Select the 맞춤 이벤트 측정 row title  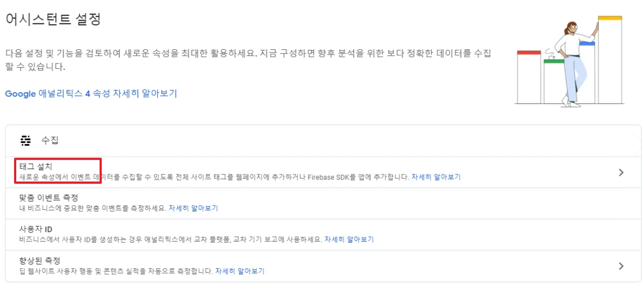49,198
